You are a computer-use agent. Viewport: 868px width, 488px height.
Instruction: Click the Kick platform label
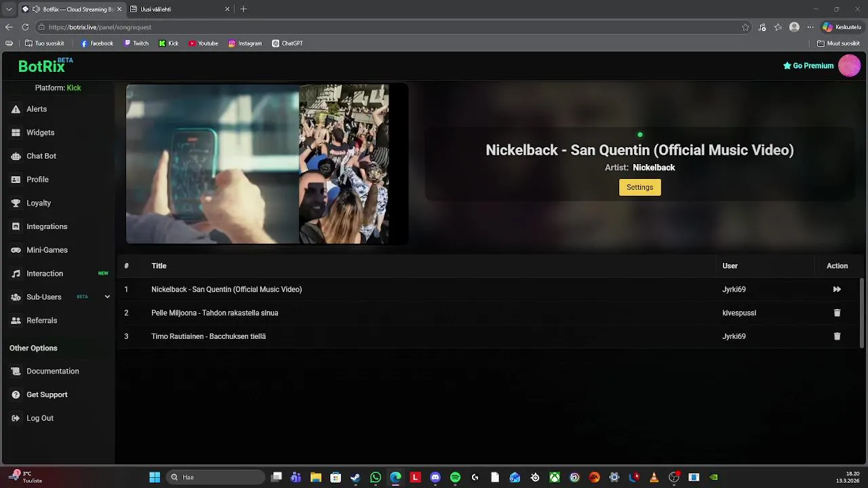(x=74, y=88)
